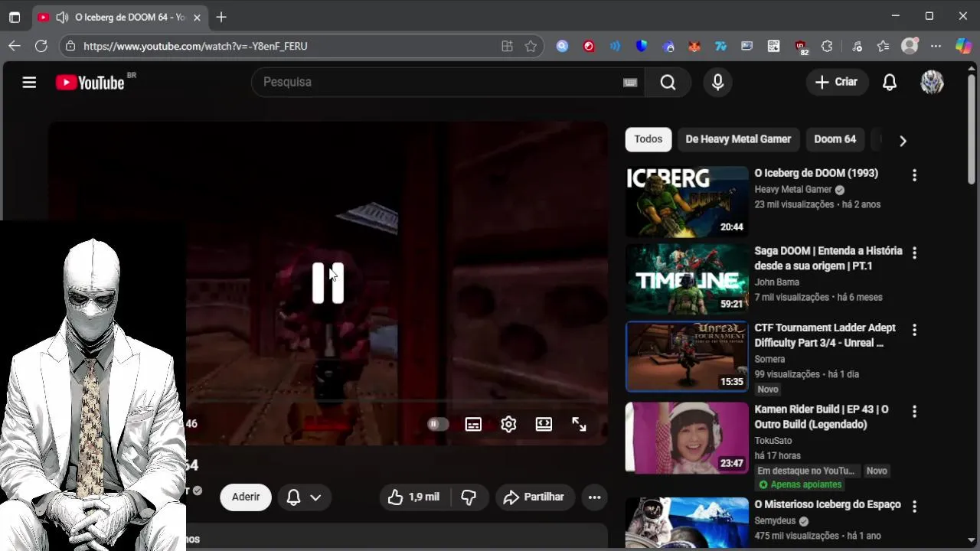
Task: Open the John Bama channel link
Action: 777,282
